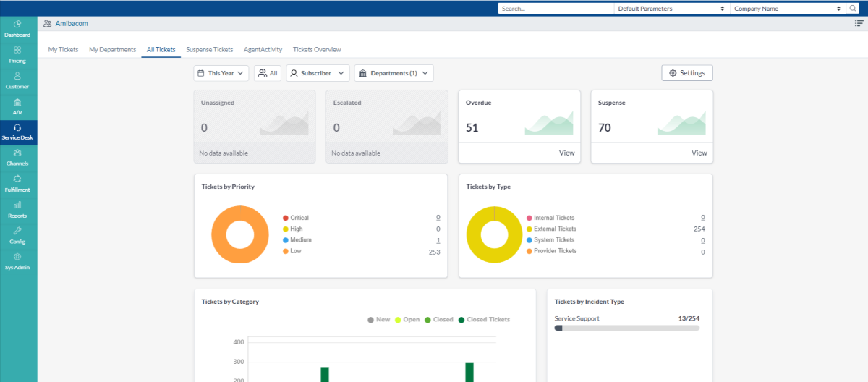Switch to the My Departments tab
Image resolution: width=868 pixels, height=382 pixels.
[x=112, y=49]
